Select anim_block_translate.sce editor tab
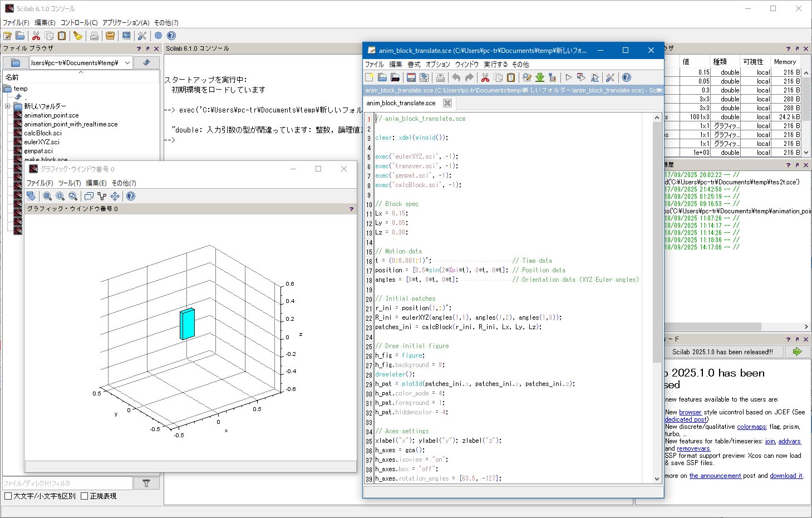Image resolution: width=812 pixels, height=518 pixels. tap(401, 103)
